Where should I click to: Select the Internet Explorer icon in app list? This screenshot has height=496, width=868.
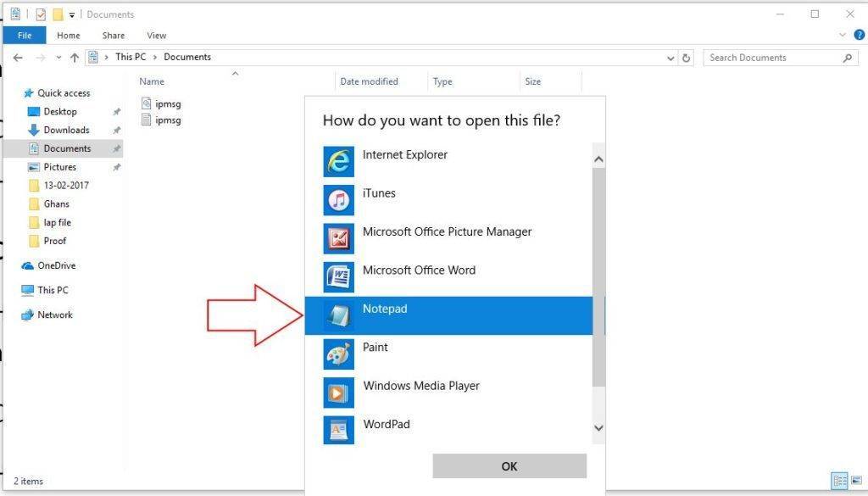[x=338, y=161]
